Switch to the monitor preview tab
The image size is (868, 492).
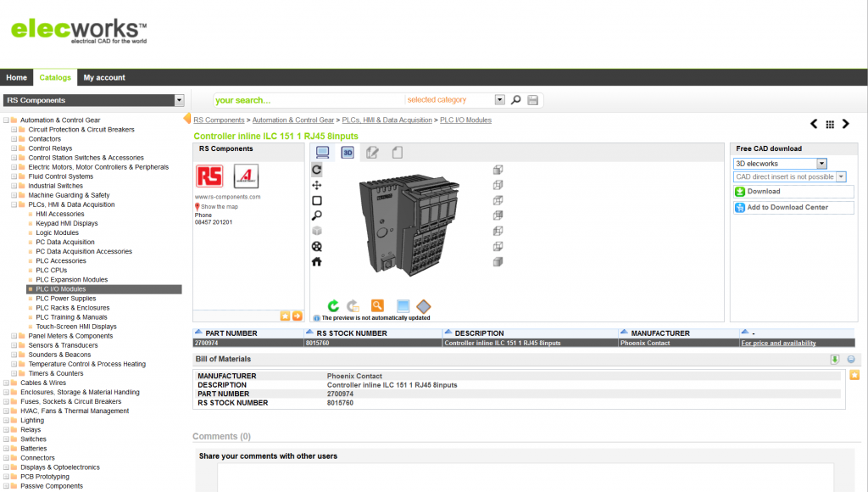tap(322, 153)
